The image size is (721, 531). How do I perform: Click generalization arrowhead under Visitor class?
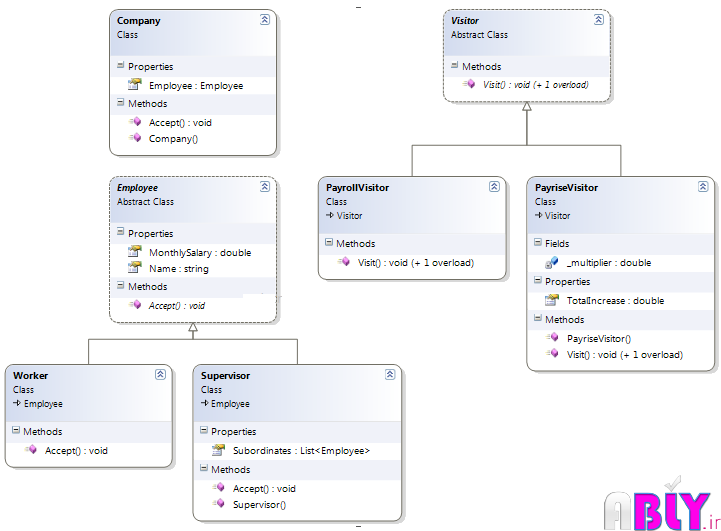[527, 107]
